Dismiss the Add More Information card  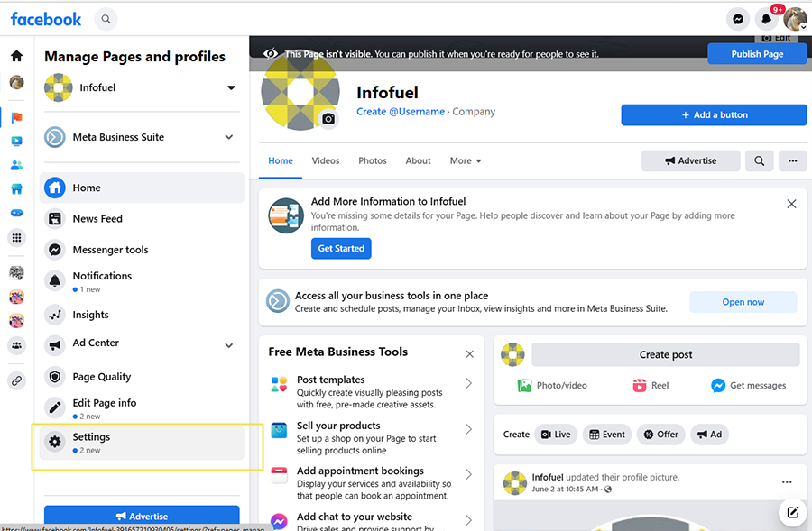(x=791, y=204)
